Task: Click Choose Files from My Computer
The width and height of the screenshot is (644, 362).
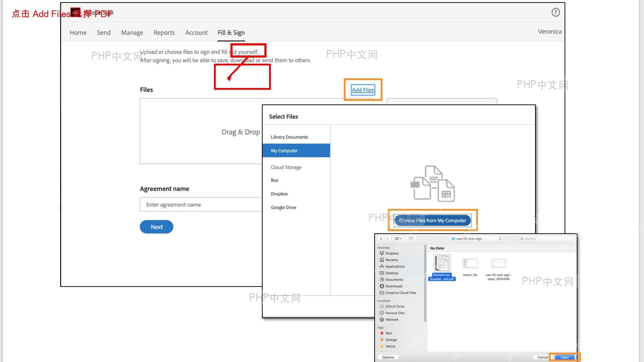Action: pyautogui.click(x=433, y=220)
